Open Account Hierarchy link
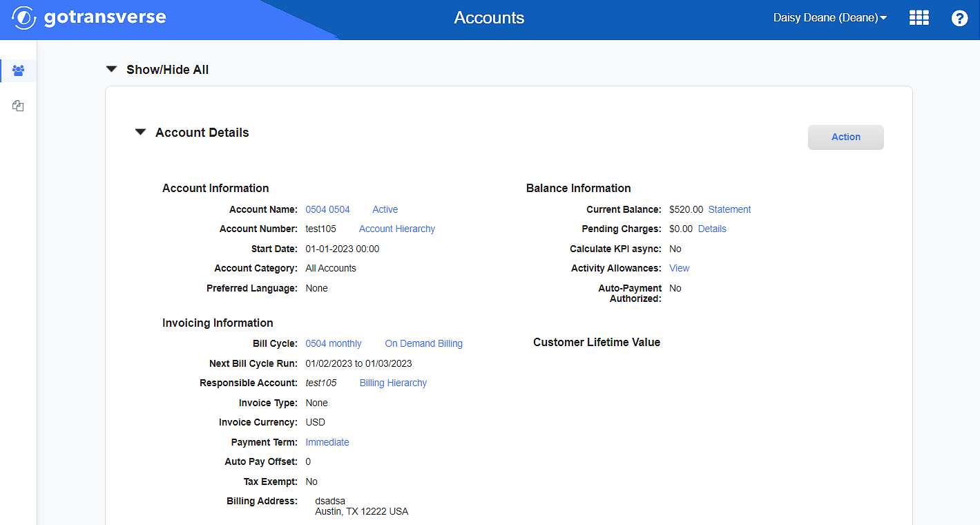 coord(397,229)
